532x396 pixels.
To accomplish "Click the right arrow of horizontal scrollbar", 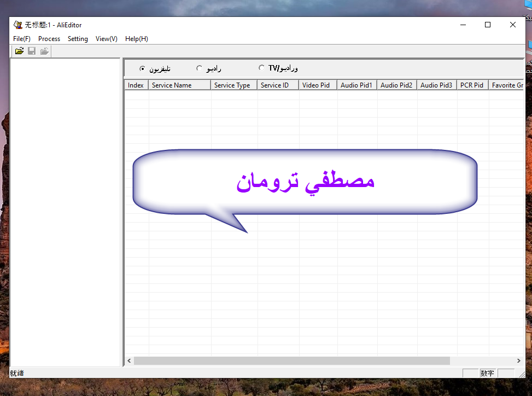I will tap(519, 361).
